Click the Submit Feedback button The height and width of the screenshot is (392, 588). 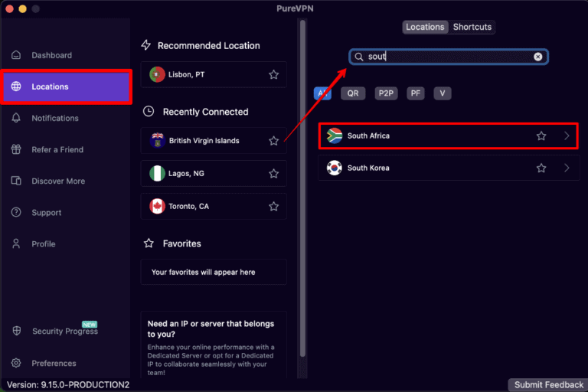click(548, 384)
